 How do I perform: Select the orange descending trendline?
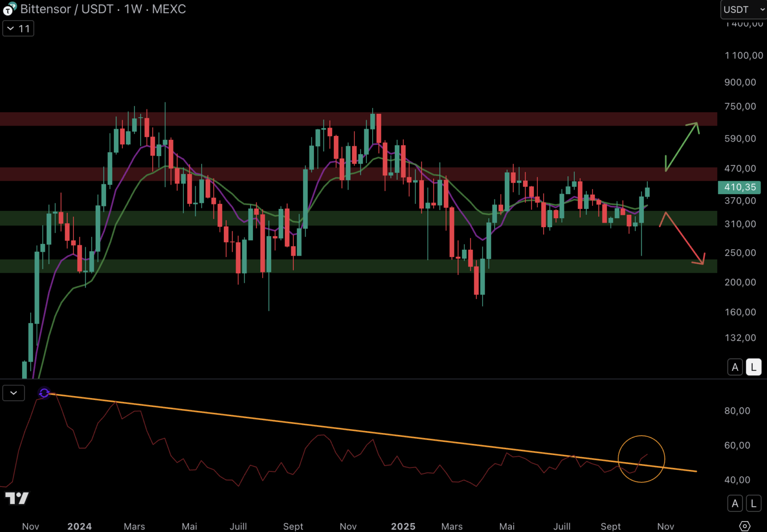345,430
